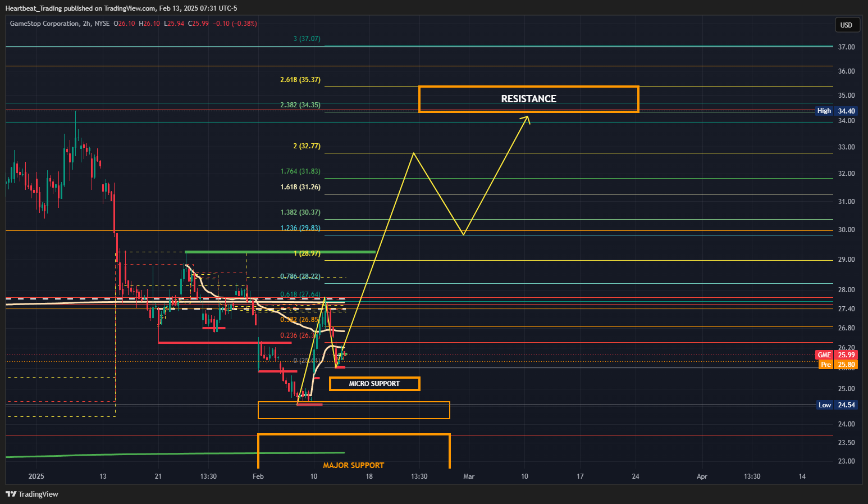Click the 30.00 price axis label
Image resolution: width=868 pixels, height=504 pixels.
846,230
